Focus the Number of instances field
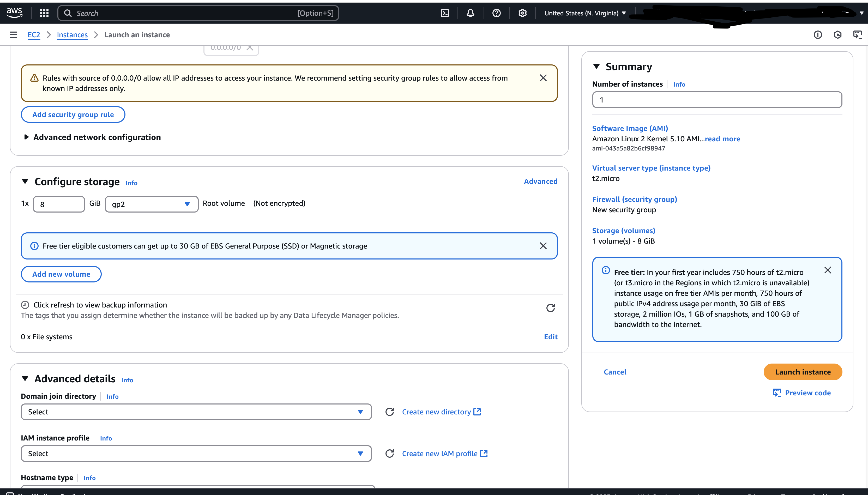 point(717,100)
